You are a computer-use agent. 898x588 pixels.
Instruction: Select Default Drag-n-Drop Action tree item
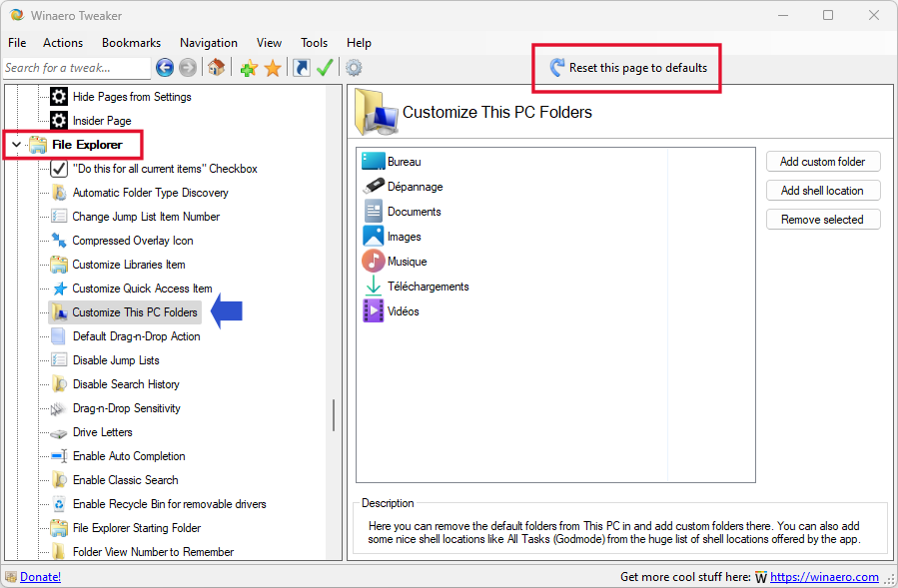pyautogui.click(x=136, y=336)
